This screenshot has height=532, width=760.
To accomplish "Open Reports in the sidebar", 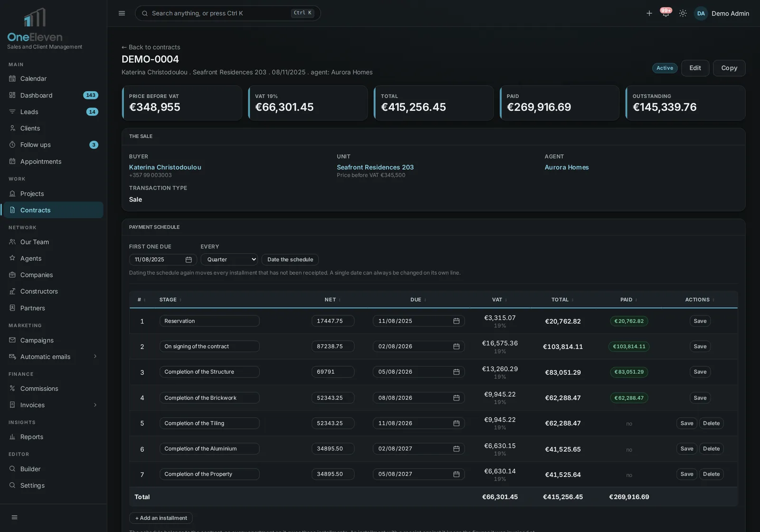I will coord(53,437).
